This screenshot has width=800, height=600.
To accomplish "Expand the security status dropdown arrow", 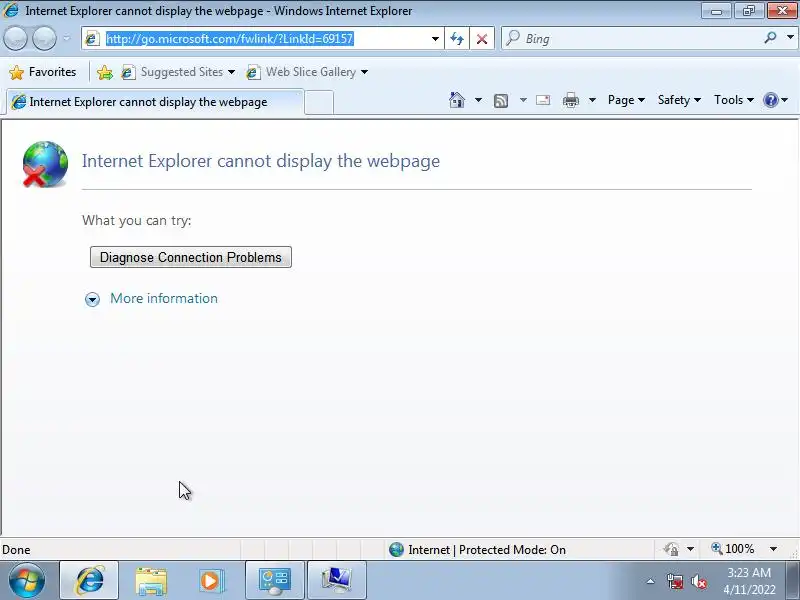I will [690, 549].
